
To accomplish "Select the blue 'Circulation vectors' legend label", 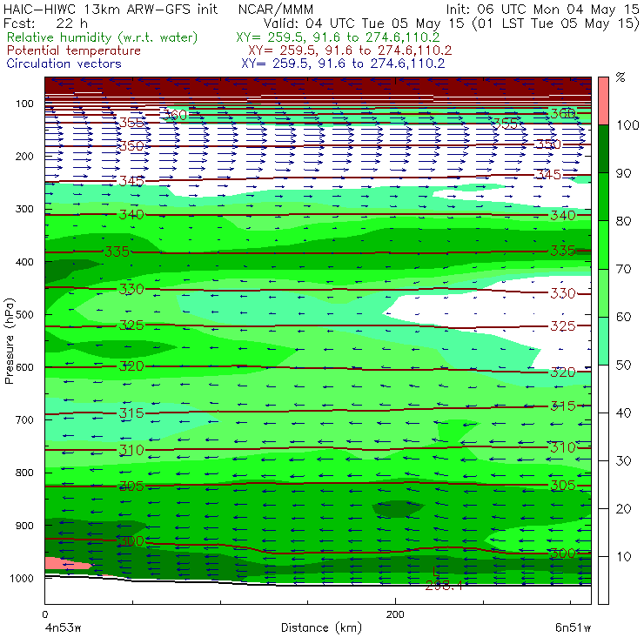I will coord(64,64).
